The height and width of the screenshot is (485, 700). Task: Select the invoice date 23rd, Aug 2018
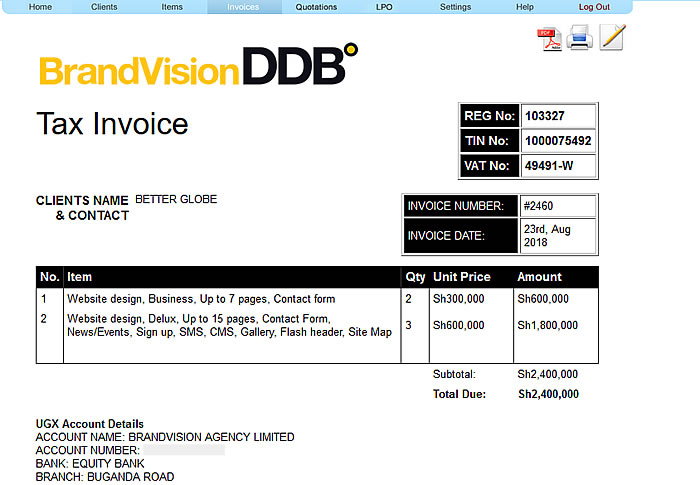[557, 235]
